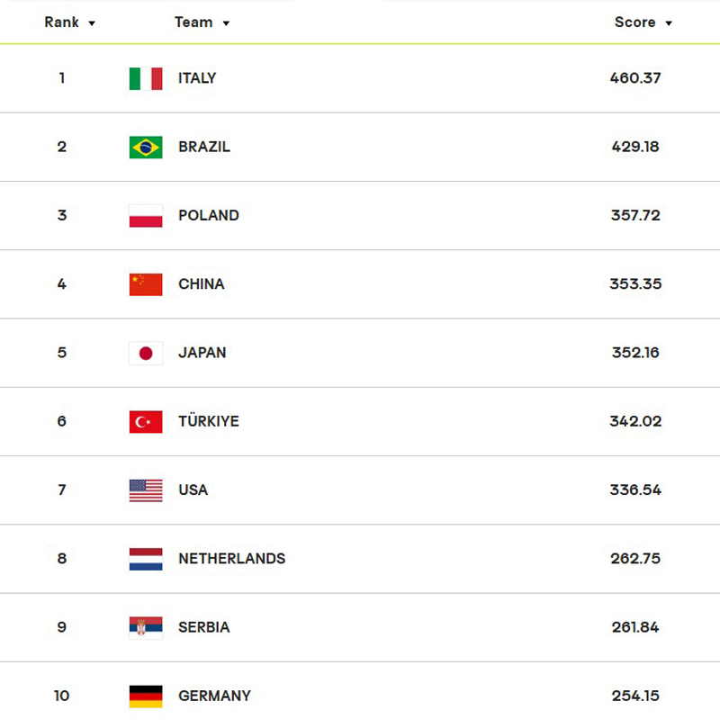
Task: Click the Japan flag icon
Action: coord(146,353)
